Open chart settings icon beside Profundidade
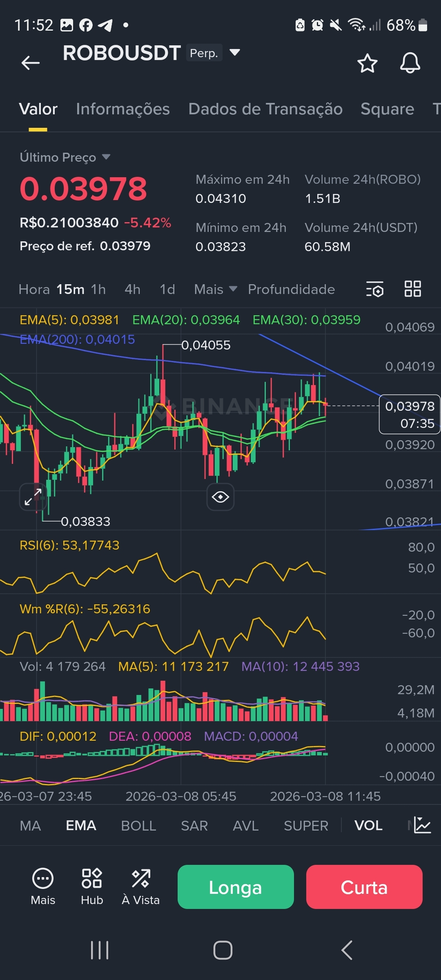This screenshot has width=441, height=980. (x=374, y=289)
